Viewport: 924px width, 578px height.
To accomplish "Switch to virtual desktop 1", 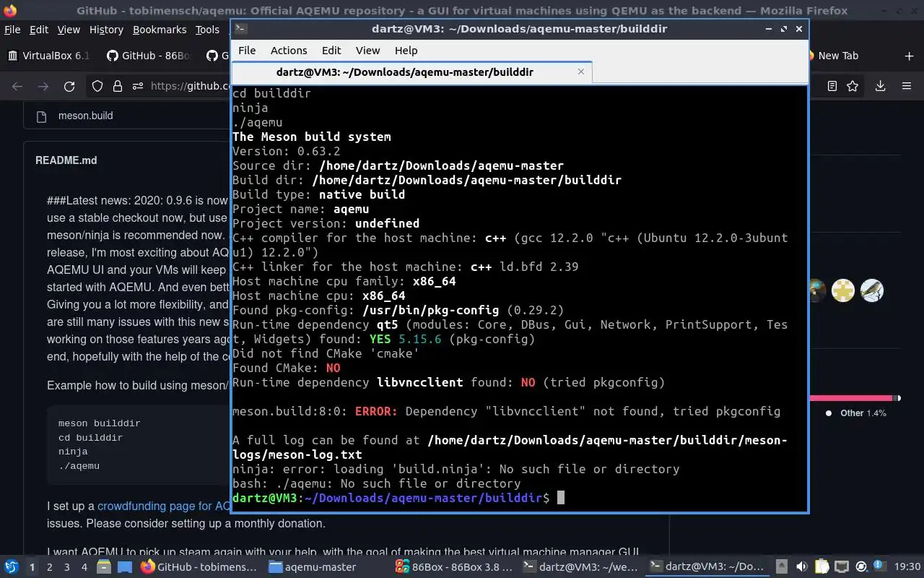I will (x=32, y=567).
